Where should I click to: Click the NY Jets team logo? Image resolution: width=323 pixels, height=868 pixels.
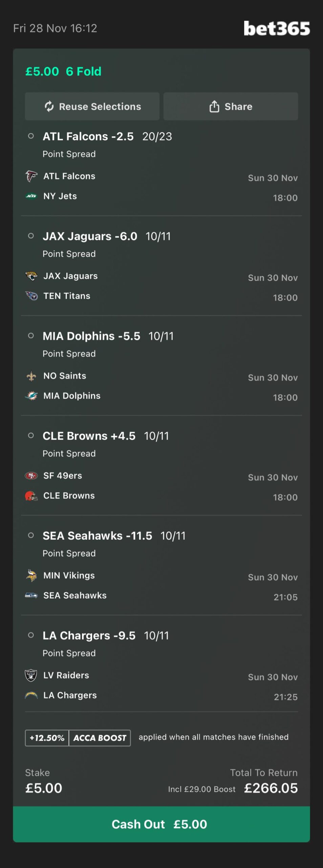31,196
